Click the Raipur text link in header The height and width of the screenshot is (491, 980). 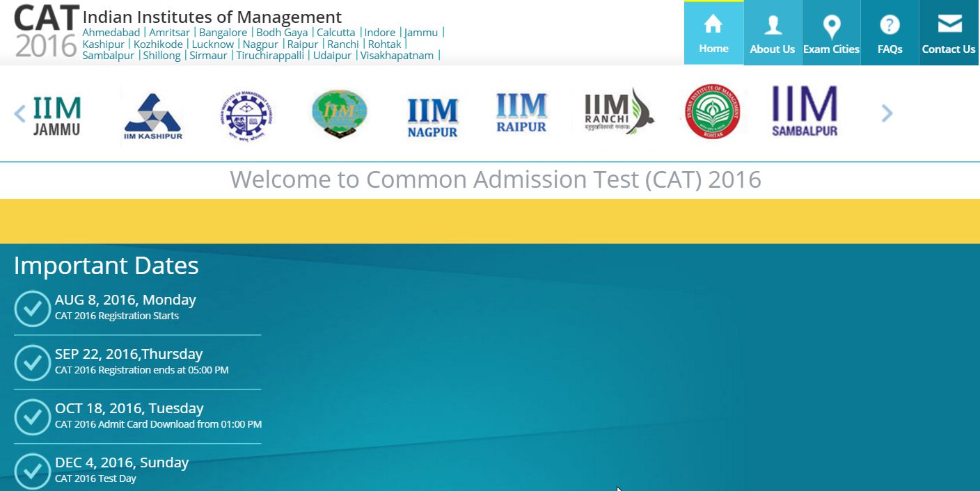pyautogui.click(x=303, y=44)
